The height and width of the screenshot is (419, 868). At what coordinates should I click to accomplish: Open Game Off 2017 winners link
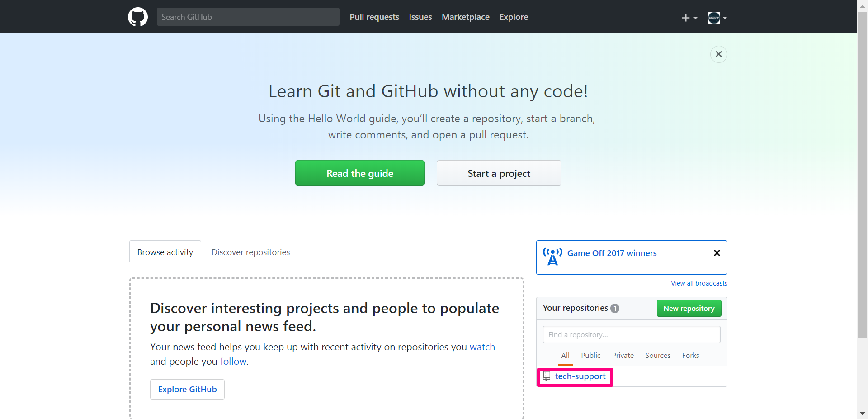pos(612,253)
